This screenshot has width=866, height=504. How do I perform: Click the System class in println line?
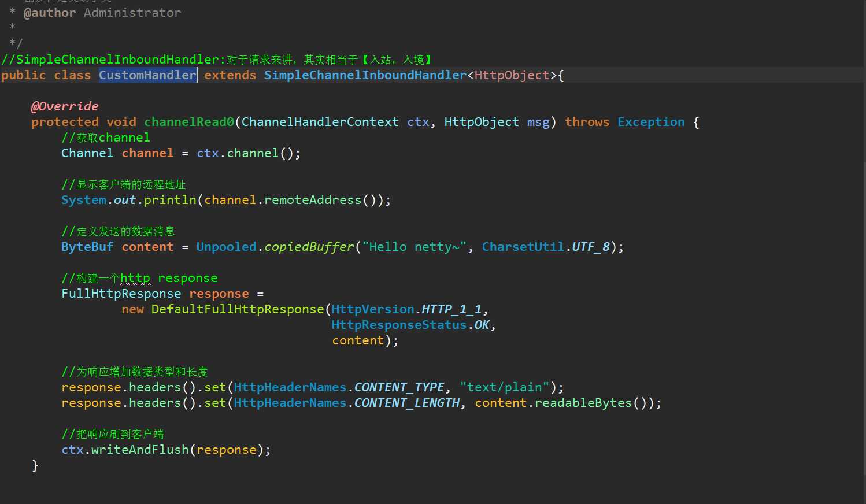point(84,200)
